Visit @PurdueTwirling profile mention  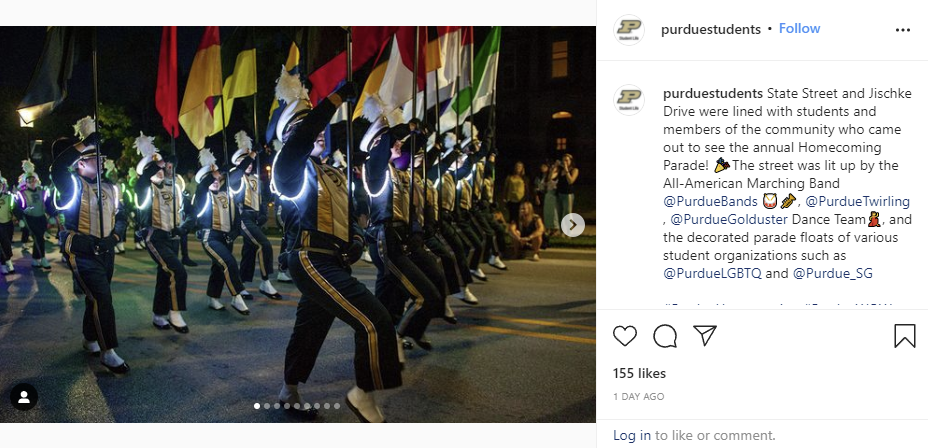tap(858, 201)
